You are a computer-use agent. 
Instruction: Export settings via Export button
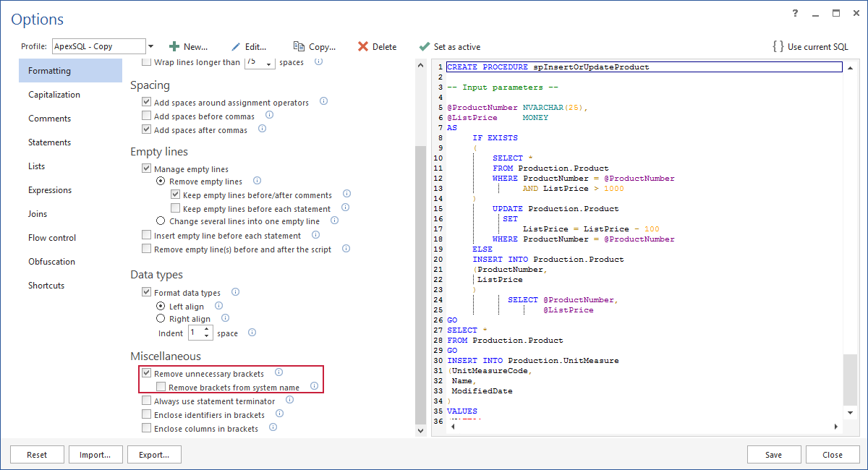[x=154, y=454]
